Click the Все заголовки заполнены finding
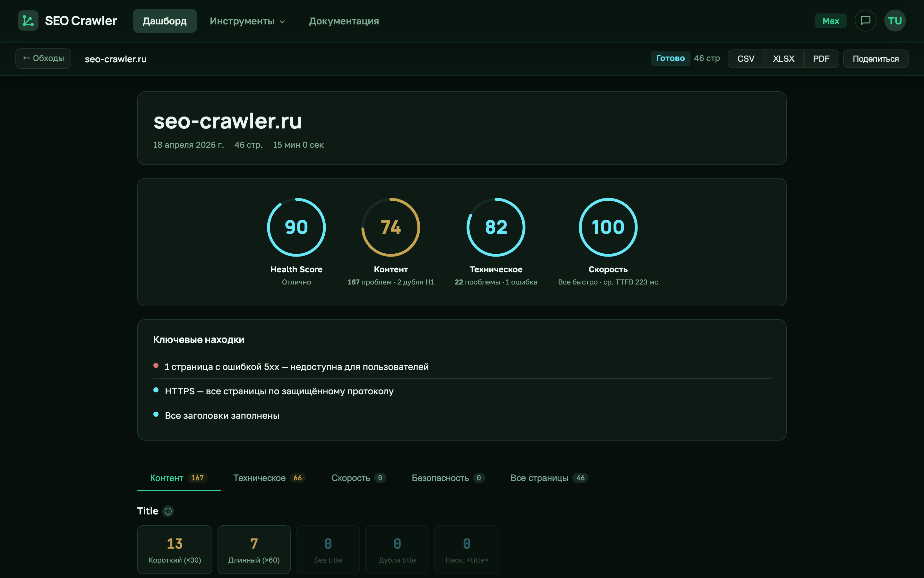 coord(462,416)
